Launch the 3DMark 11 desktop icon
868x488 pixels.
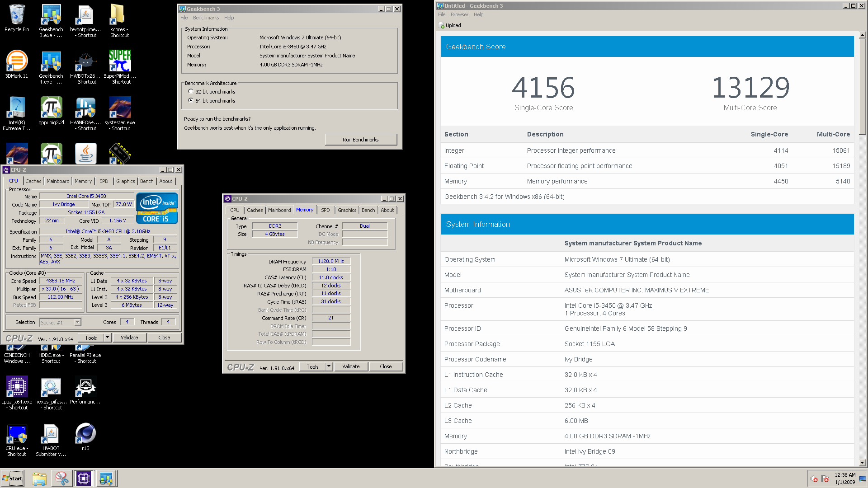pyautogui.click(x=17, y=64)
